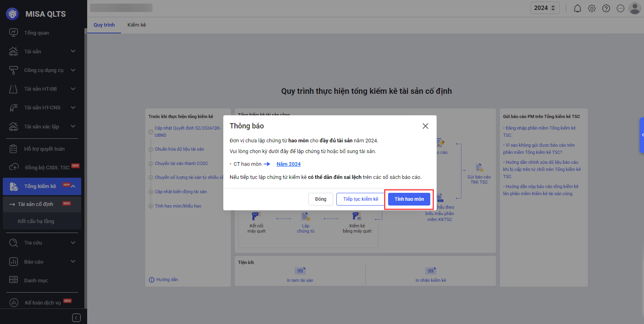644x324 pixels.
Task: Expand the Tài sản xác lập chevron
Action: coord(73,126)
